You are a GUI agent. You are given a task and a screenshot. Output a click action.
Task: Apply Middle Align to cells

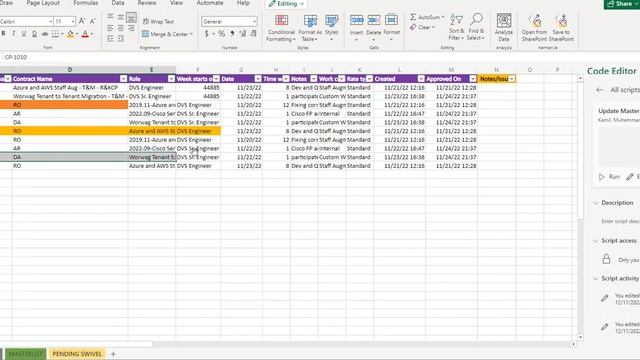pyautogui.click(x=121, y=17)
